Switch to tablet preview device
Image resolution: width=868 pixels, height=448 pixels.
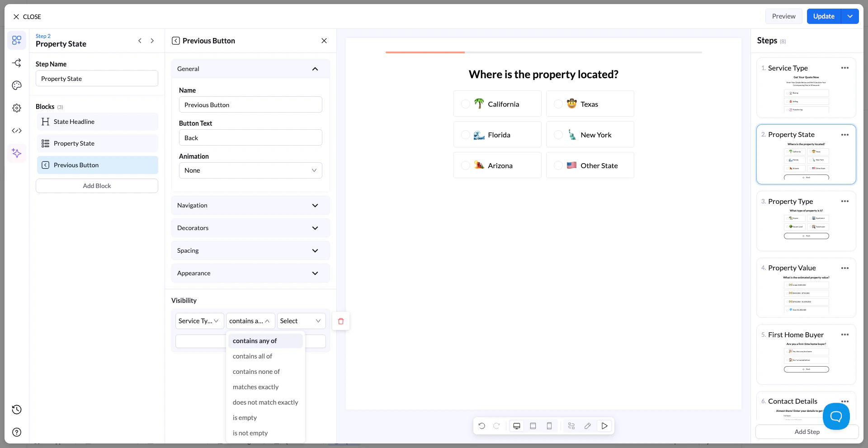pyautogui.click(x=533, y=426)
